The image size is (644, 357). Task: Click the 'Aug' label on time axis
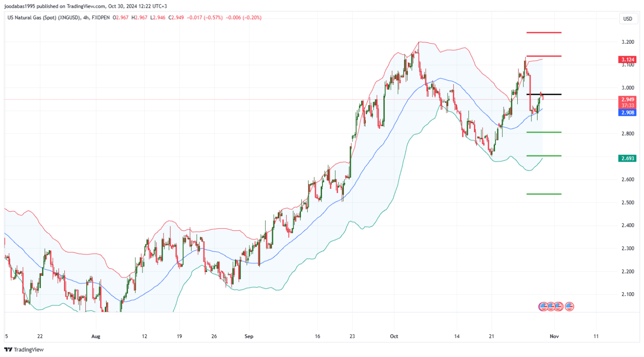(x=96, y=336)
